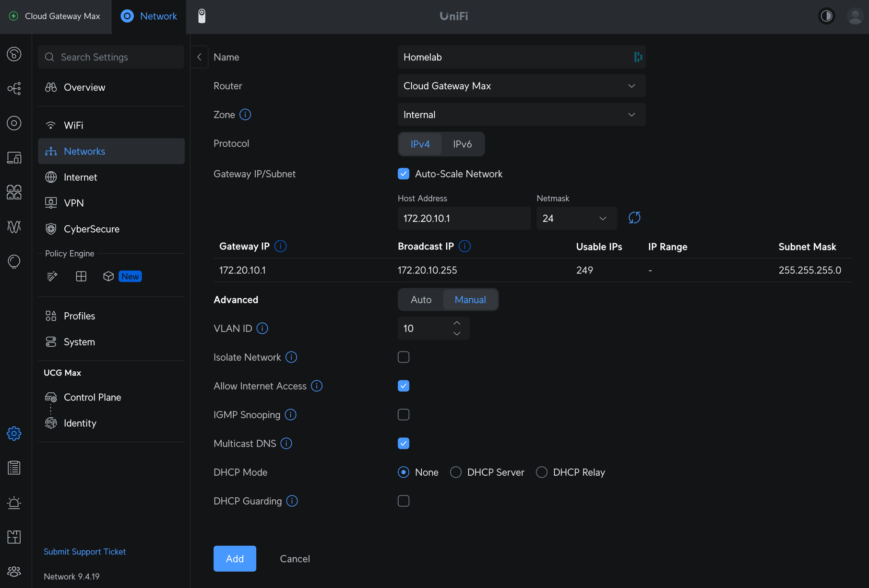Expand the Zone dropdown showing Internal

click(521, 115)
